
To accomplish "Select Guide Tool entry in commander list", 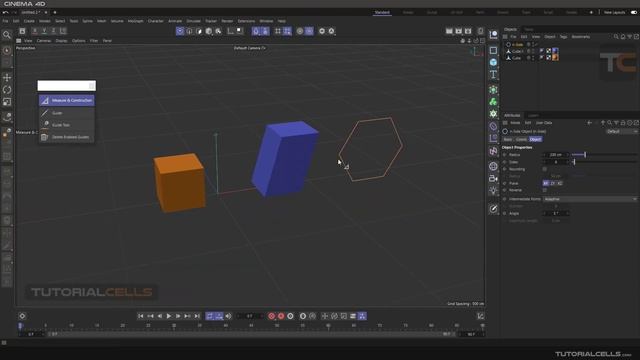I will [x=67, y=125].
